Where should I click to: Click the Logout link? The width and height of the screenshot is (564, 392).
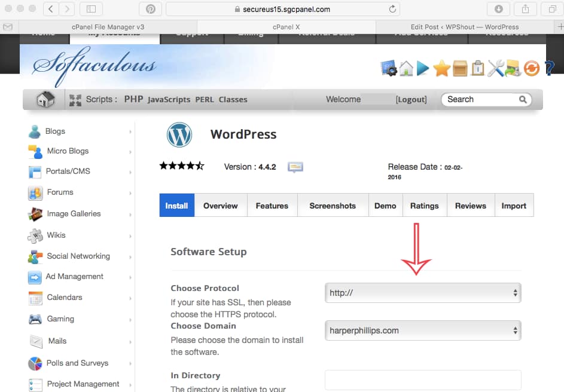[x=411, y=99]
